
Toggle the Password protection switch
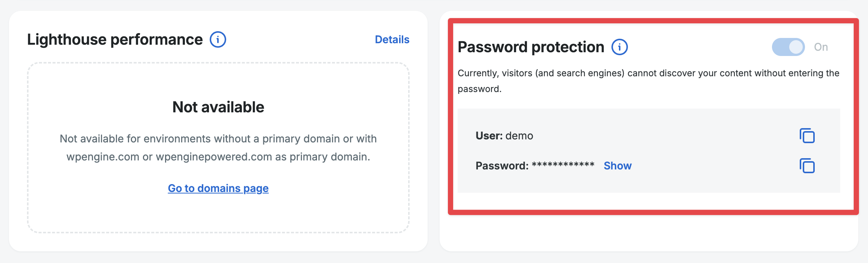coord(788,47)
